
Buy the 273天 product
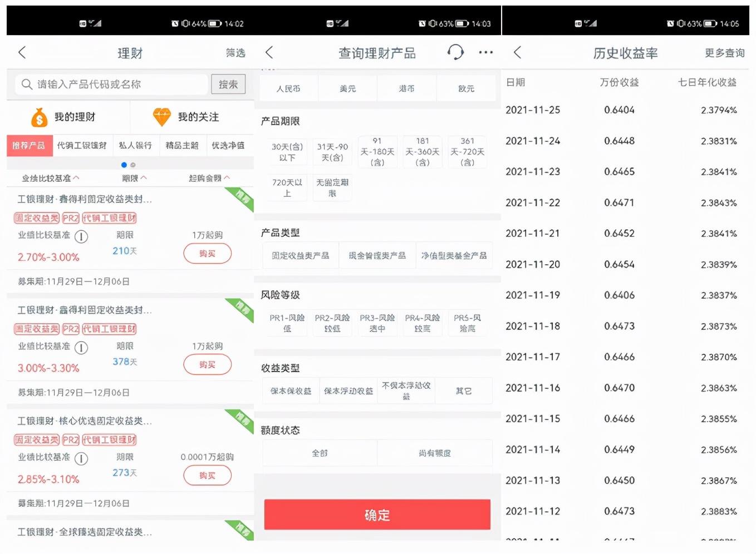point(208,476)
